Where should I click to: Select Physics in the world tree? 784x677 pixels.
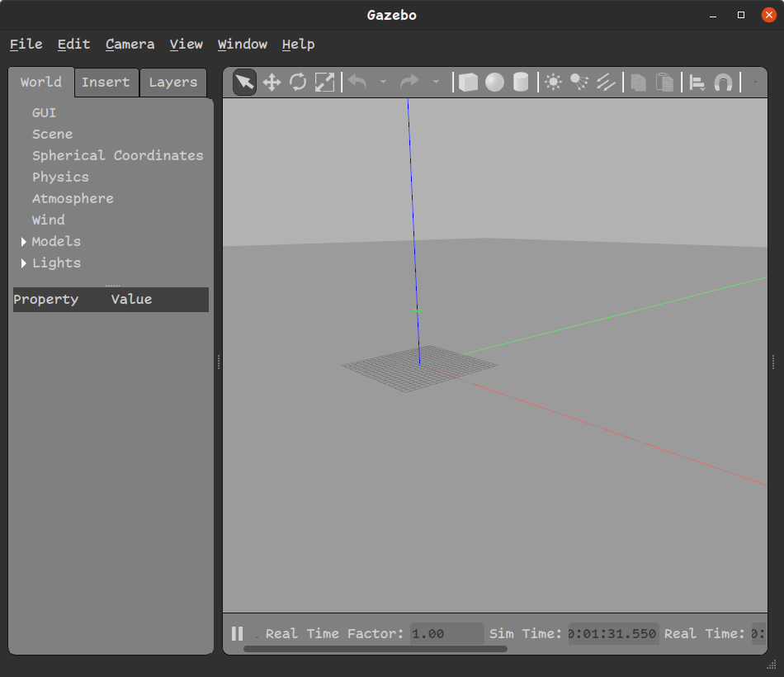click(60, 178)
